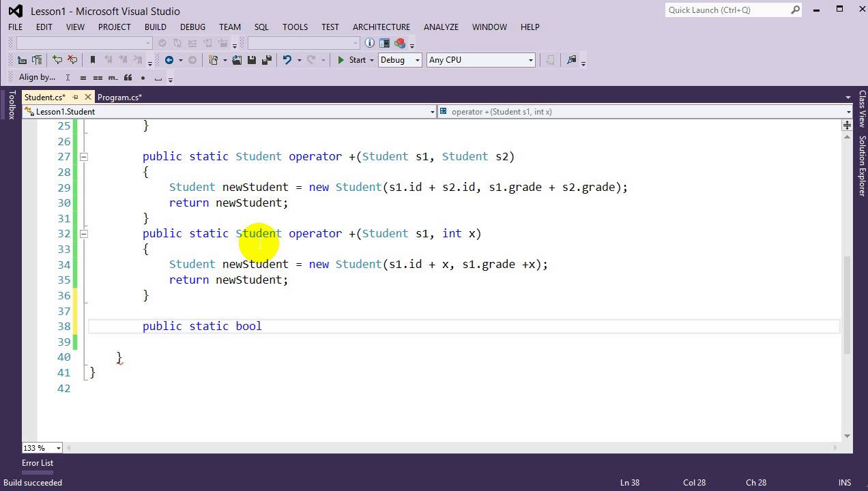Click the decrease line indent icon
The image size is (868, 491).
click(x=22, y=60)
